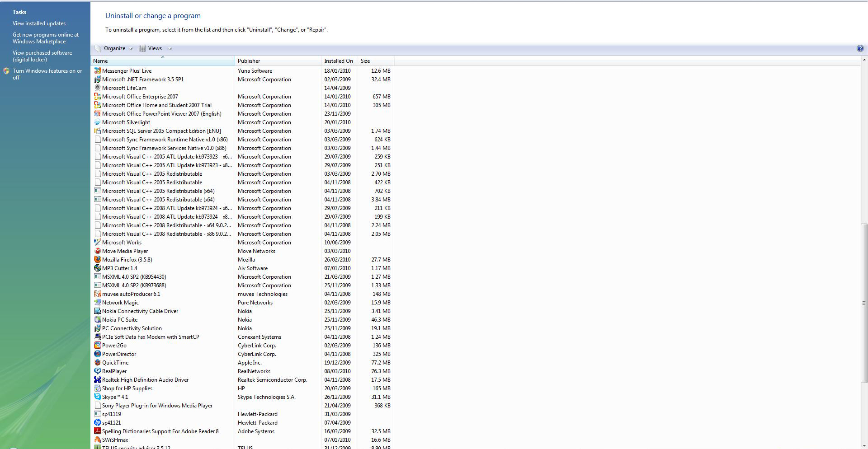Click the Power2Go icon

tap(97, 345)
